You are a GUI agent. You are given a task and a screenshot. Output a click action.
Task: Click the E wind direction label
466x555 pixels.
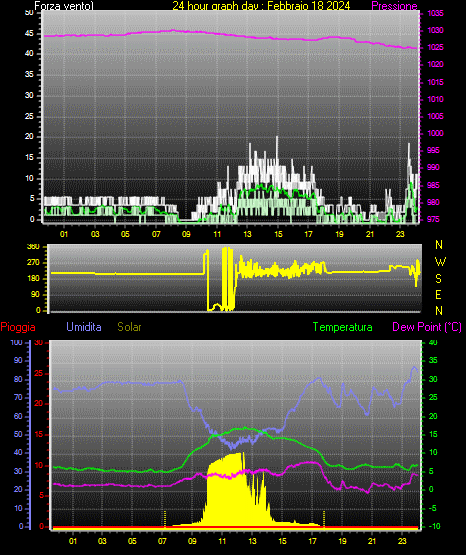438,294
